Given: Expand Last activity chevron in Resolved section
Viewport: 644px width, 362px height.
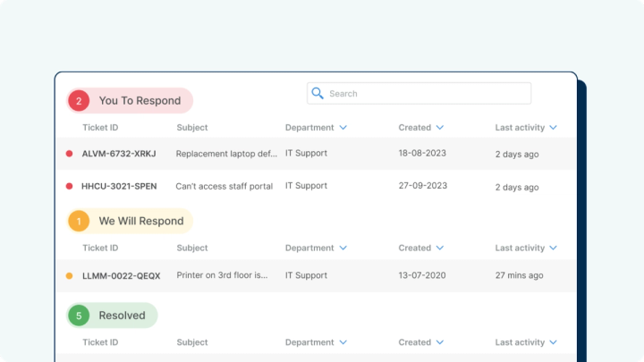Looking at the screenshot, I should 554,342.
